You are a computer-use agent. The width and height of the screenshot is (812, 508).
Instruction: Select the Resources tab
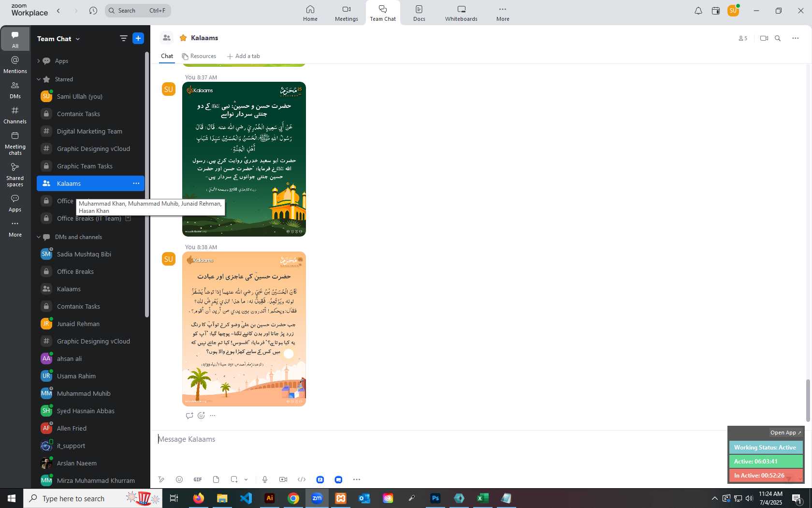coord(199,56)
